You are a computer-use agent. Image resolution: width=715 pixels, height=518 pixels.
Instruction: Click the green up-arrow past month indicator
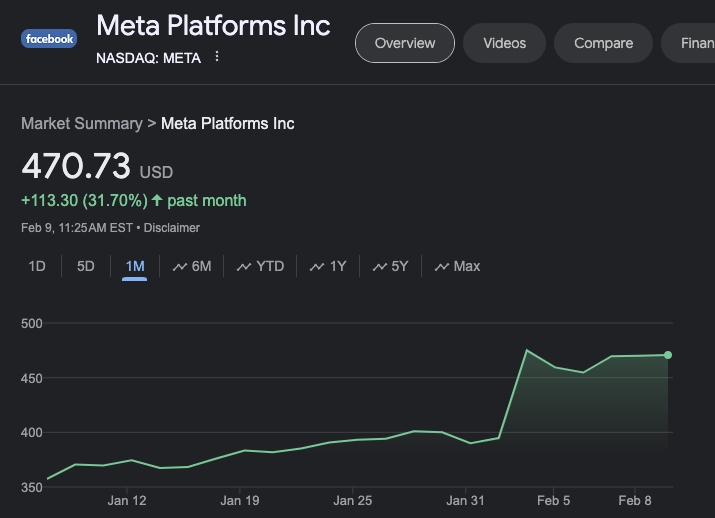pyautogui.click(x=157, y=200)
